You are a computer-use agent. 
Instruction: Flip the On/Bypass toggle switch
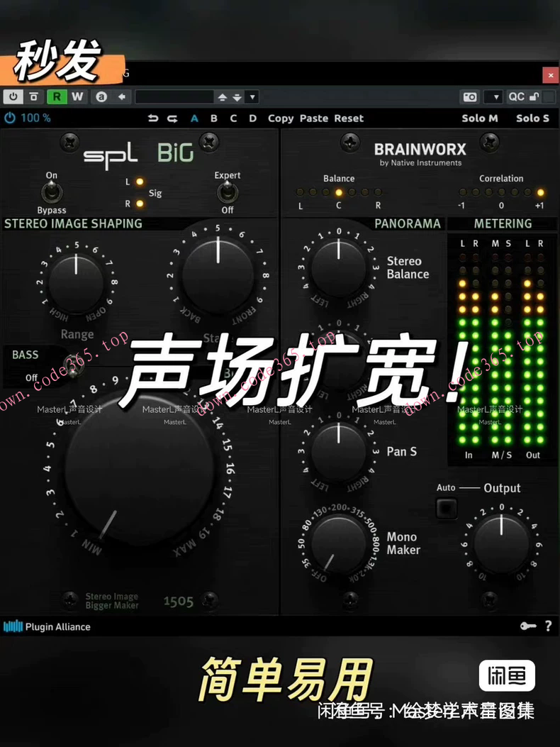pyautogui.click(x=52, y=193)
